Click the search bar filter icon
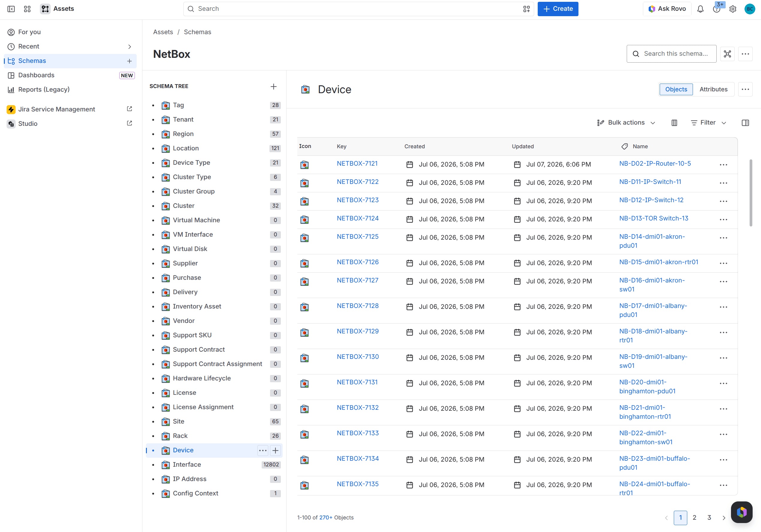Image resolution: width=761 pixels, height=532 pixels. [x=526, y=9]
